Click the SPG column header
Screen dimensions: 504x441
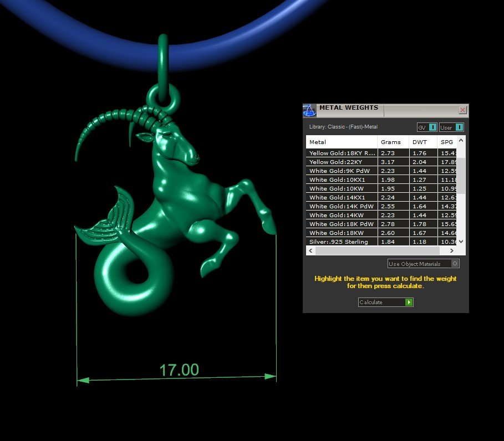coord(447,142)
